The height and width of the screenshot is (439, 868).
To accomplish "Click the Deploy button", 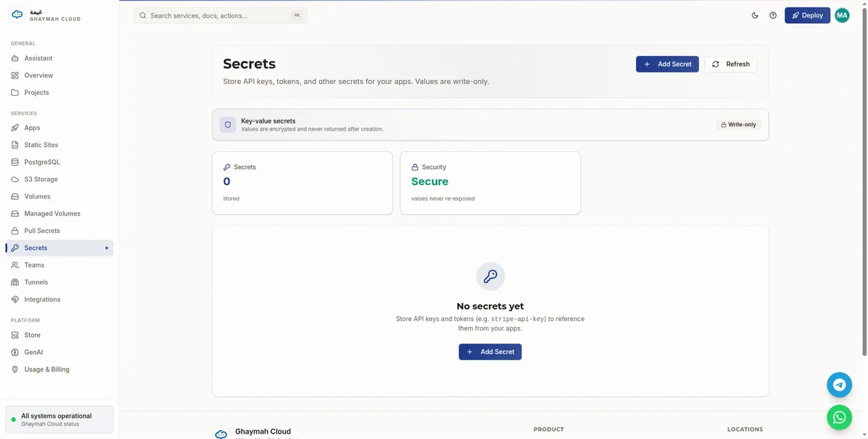I will tap(807, 15).
